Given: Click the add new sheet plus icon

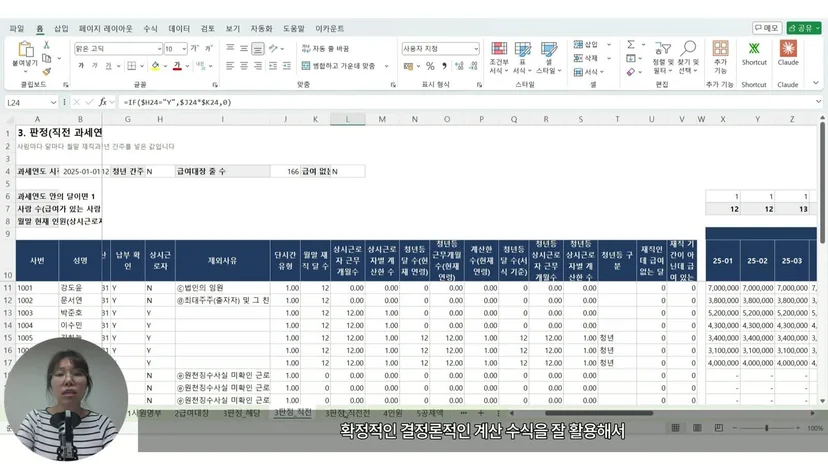Looking at the screenshot, I should [481, 413].
